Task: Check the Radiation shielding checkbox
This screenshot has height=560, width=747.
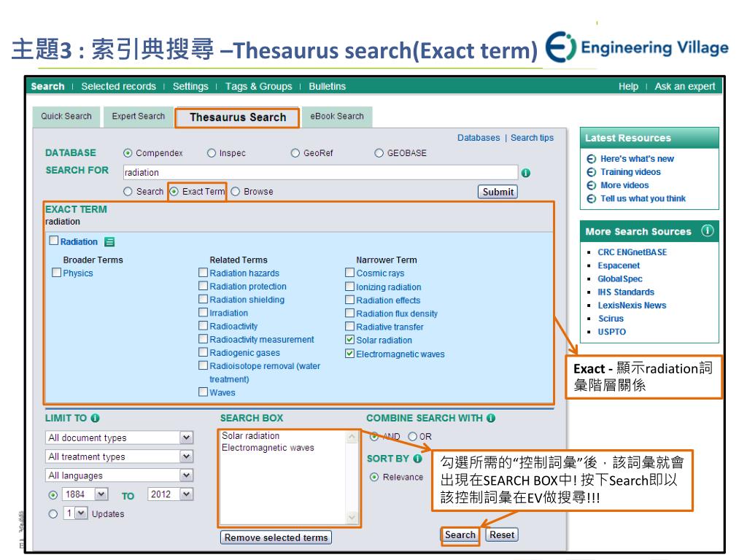Action: [204, 299]
